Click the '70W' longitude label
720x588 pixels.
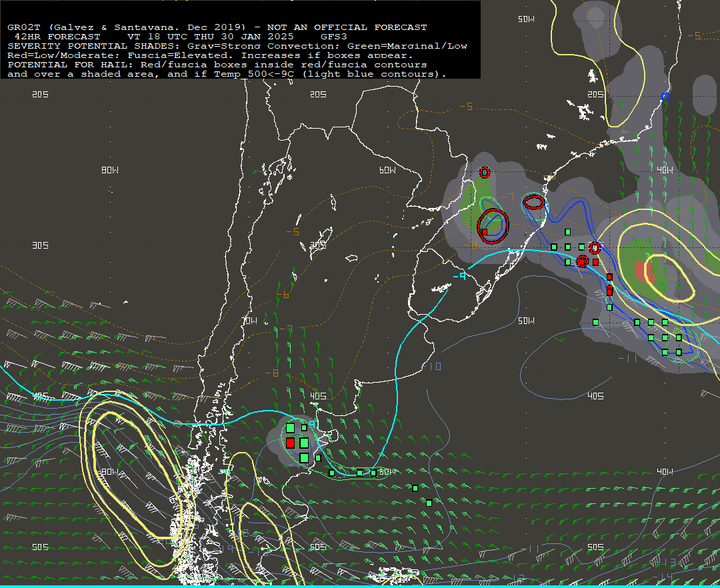click(x=250, y=321)
